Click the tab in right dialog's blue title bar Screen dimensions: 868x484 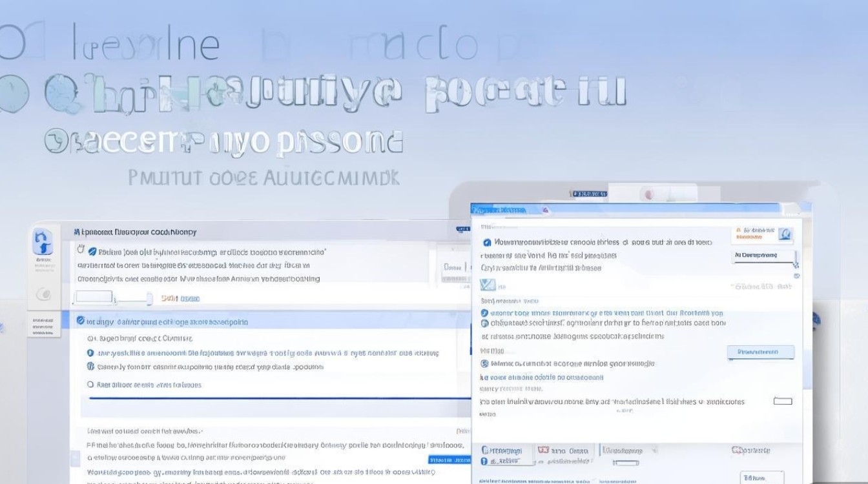click(x=500, y=210)
